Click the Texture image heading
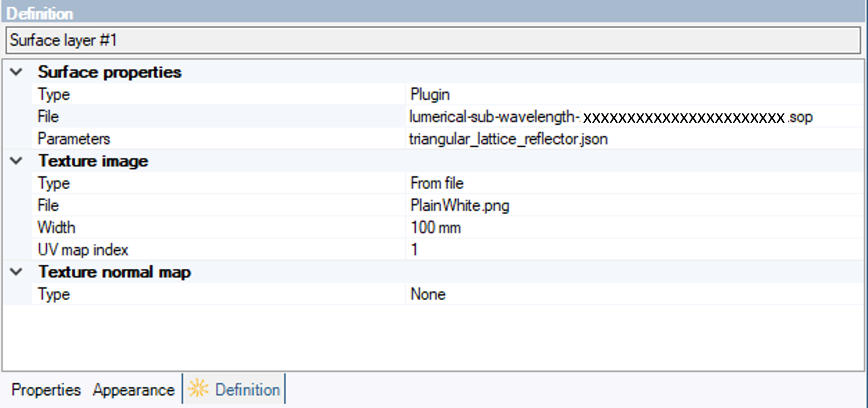 [93, 161]
